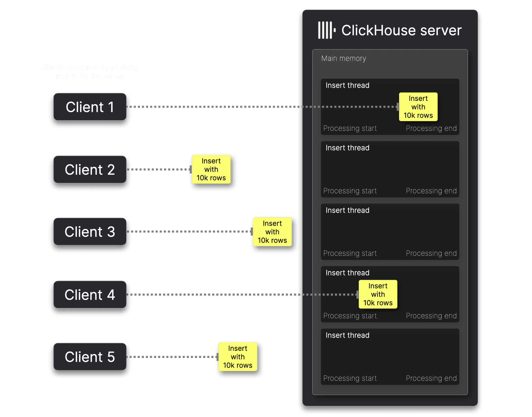Click Processing end in last thread
This screenshot has width=532, height=417.
click(x=431, y=378)
